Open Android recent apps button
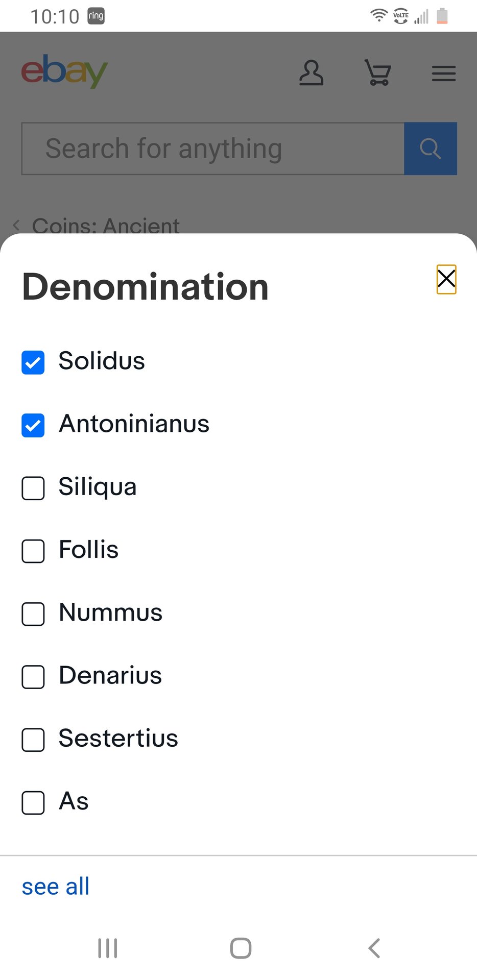This screenshot has height=980, width=477. (108, 948)
